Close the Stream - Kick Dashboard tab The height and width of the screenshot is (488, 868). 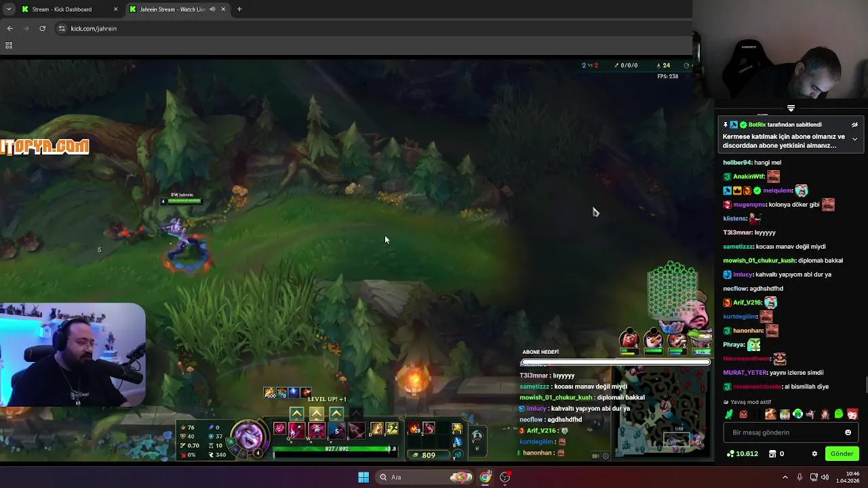tap(116, 9)
